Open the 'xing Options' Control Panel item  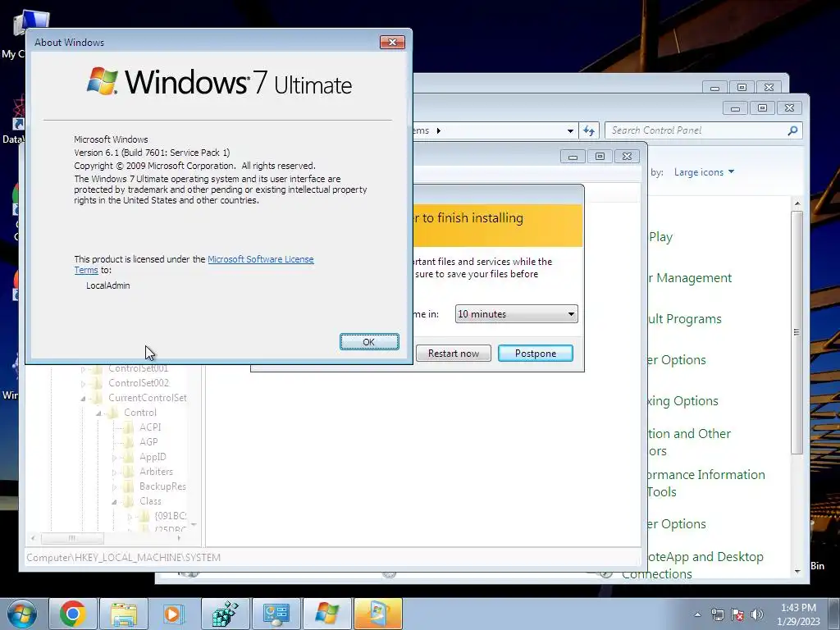point(682,400)
